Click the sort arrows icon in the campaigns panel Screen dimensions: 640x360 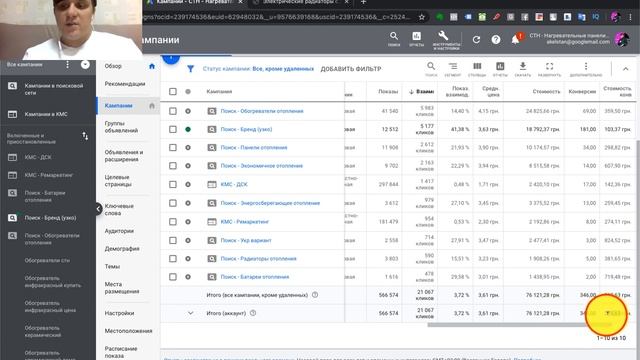pos(85,136)
